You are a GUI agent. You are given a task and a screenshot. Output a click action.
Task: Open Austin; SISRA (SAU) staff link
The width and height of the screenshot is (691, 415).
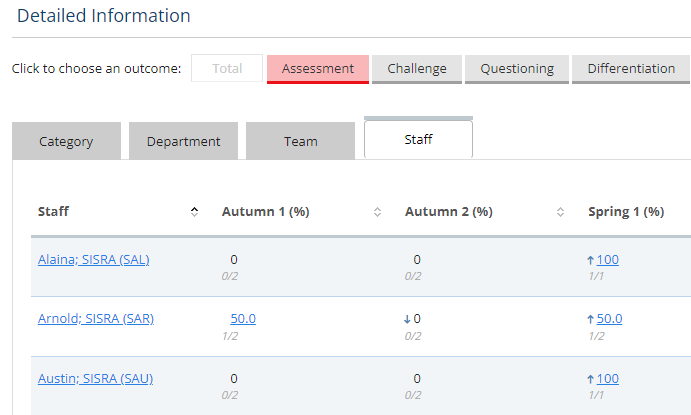point(95,378)
